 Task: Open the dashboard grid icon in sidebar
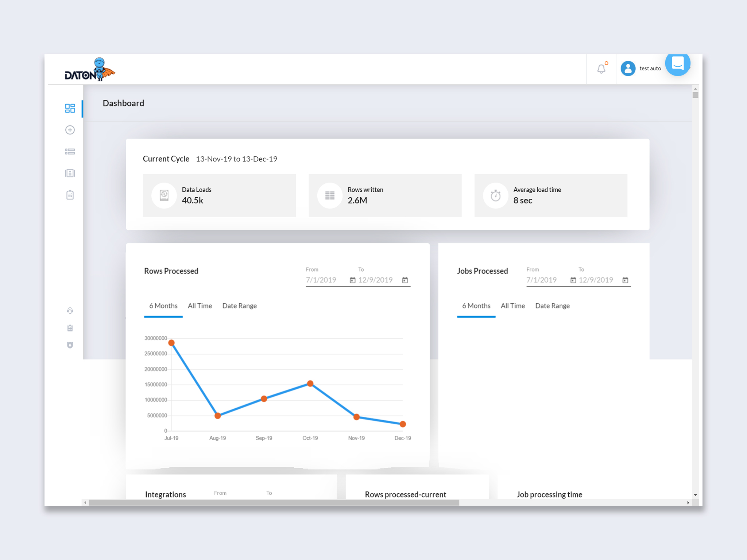coord(70,108)
